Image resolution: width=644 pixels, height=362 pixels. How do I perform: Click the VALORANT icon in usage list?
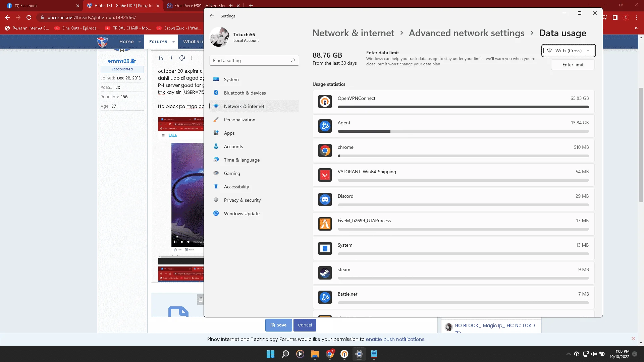click(325, 175)
